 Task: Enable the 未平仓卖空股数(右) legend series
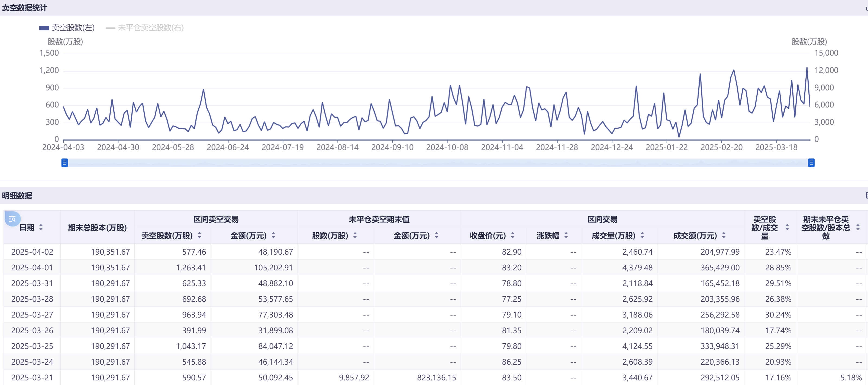pyautogui.click(x=150, y=28)
